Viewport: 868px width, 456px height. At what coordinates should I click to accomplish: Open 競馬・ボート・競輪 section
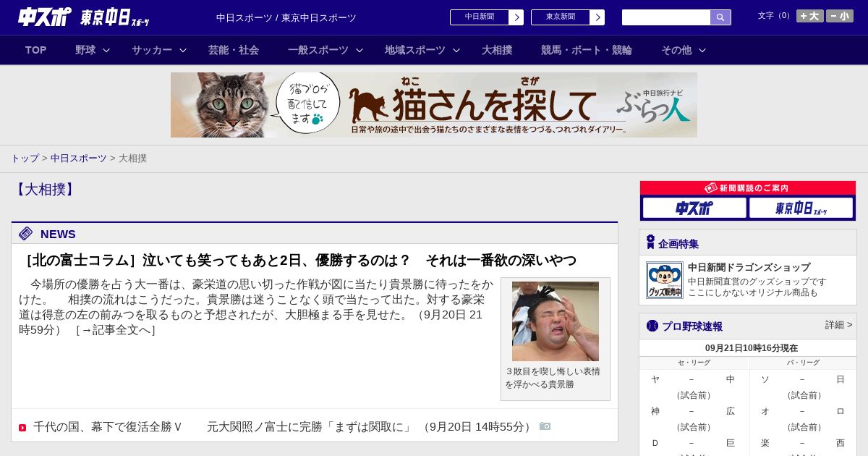pos(587,50)
